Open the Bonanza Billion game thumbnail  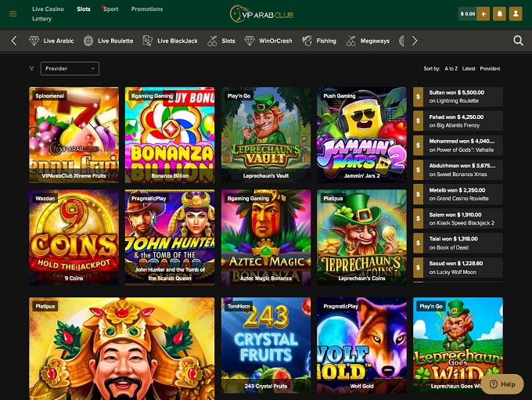(x=170, y=133)
